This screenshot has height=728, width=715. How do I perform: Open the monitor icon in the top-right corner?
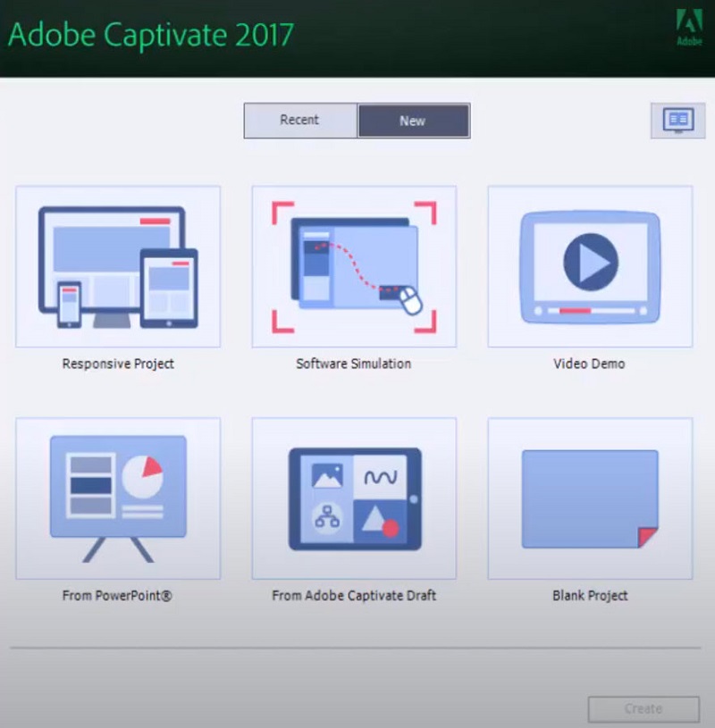point(677,121)
